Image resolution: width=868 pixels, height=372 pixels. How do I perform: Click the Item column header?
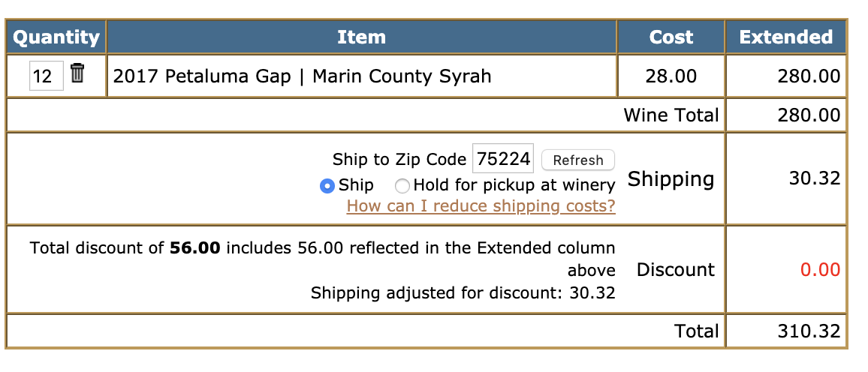pos(361,37)
